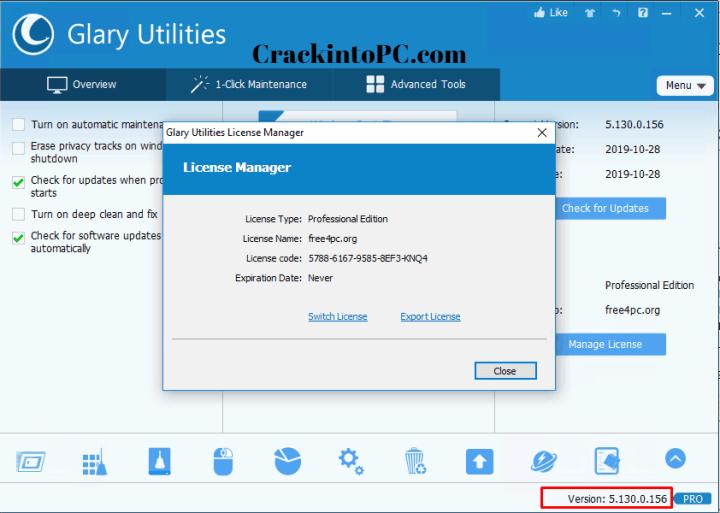Click the Export License link
The image size is (720, 513).
point(430,316)
